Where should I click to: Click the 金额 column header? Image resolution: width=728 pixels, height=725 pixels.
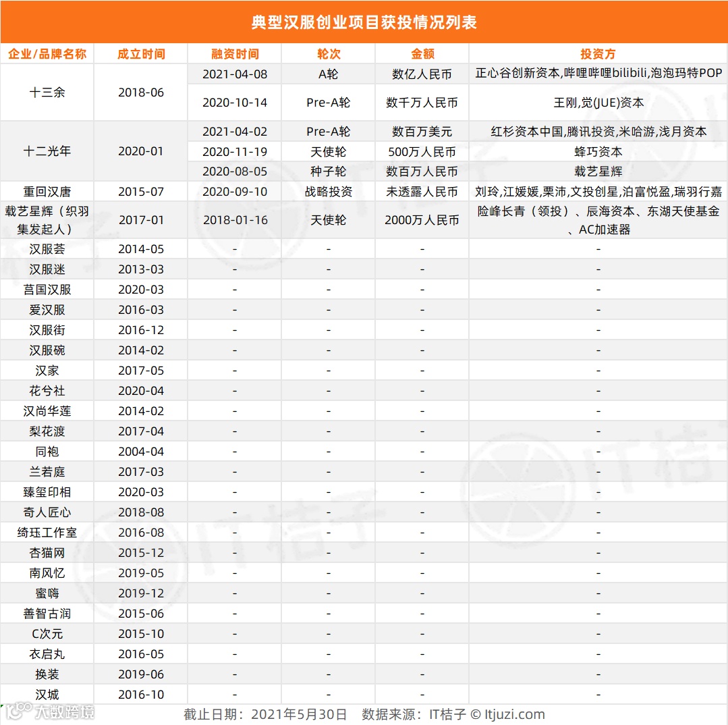click(422, 54)
